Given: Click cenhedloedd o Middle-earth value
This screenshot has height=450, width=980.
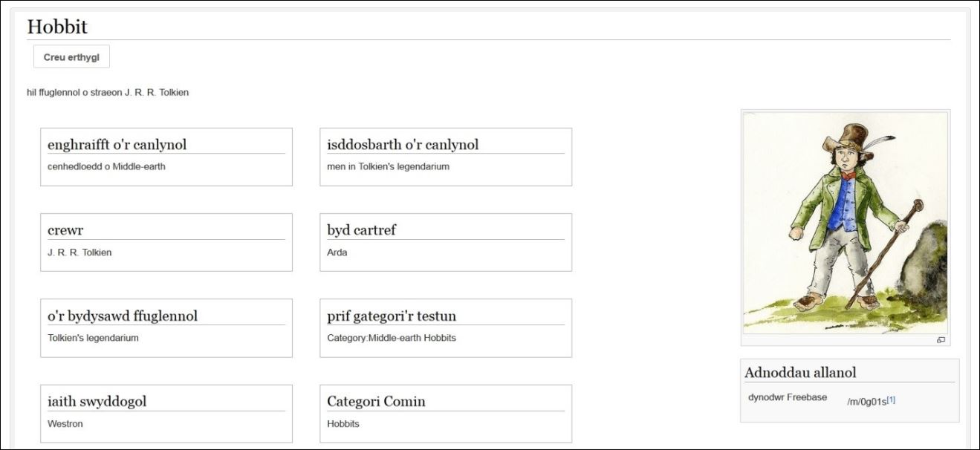Looking at the screenshot, I should pos(106,166).
